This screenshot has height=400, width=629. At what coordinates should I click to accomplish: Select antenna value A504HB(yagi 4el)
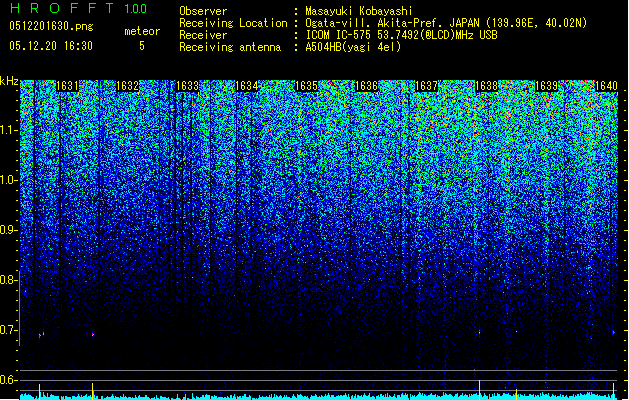click(353, 47)
